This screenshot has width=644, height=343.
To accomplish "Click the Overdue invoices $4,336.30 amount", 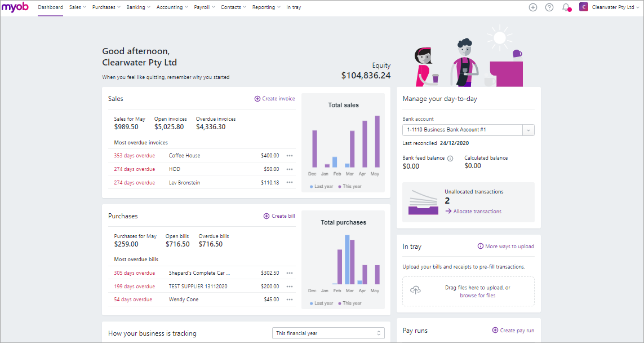I will 211,127.
